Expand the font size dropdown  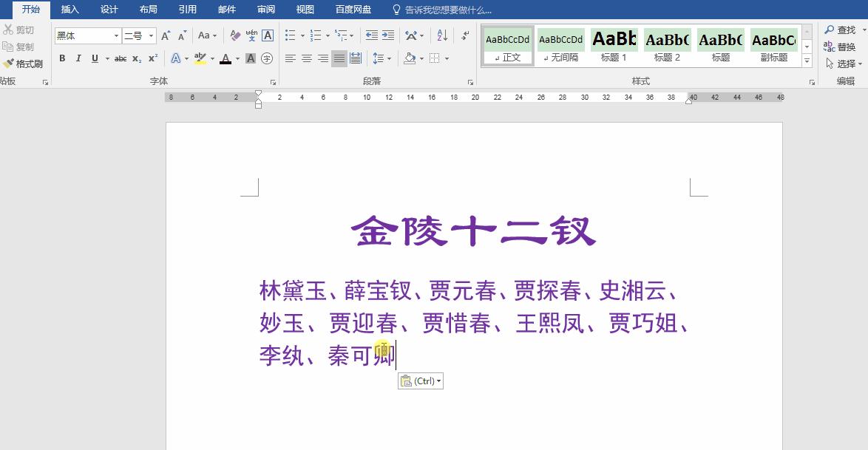pyautogui.click(x=152, y=35)
